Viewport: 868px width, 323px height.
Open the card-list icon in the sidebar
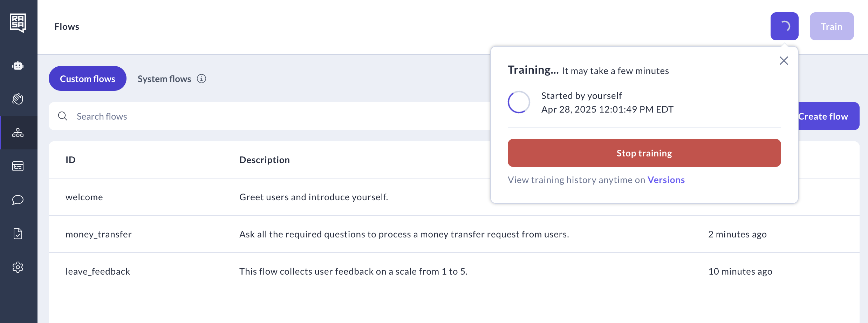(x=18, y=166)
